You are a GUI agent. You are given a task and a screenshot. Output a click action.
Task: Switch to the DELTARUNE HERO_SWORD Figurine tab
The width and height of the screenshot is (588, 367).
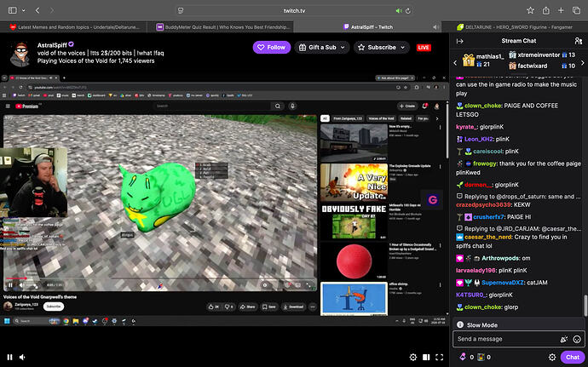point(515,27)
